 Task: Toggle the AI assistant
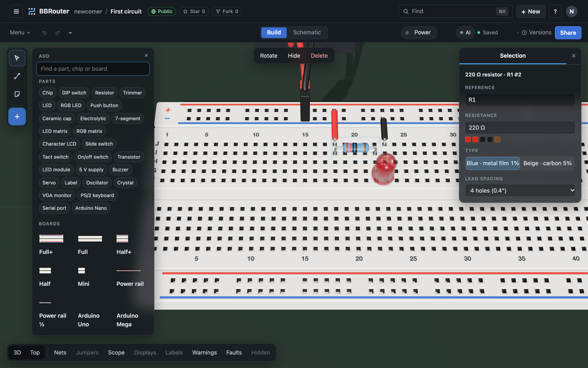pyautogui.click(x=465, y=33)
